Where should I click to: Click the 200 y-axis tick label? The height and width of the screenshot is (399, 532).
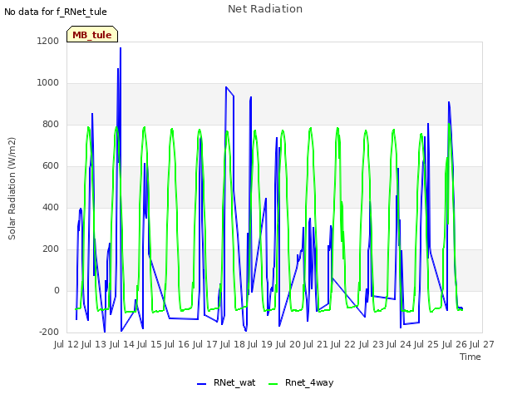[51, 249]
